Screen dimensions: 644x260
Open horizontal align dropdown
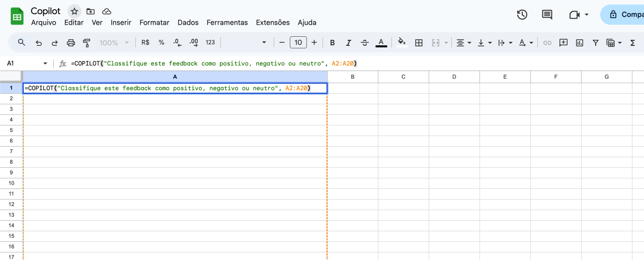(464, 43)
